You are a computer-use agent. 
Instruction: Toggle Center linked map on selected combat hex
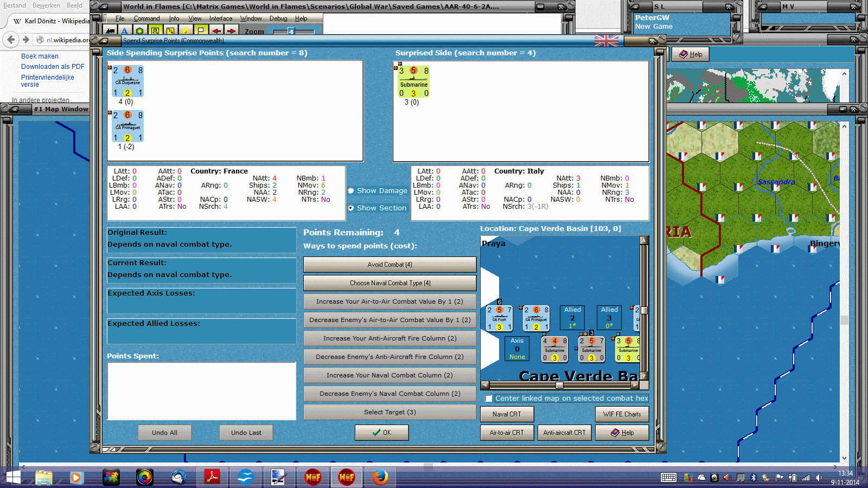(x=489, y=399)
